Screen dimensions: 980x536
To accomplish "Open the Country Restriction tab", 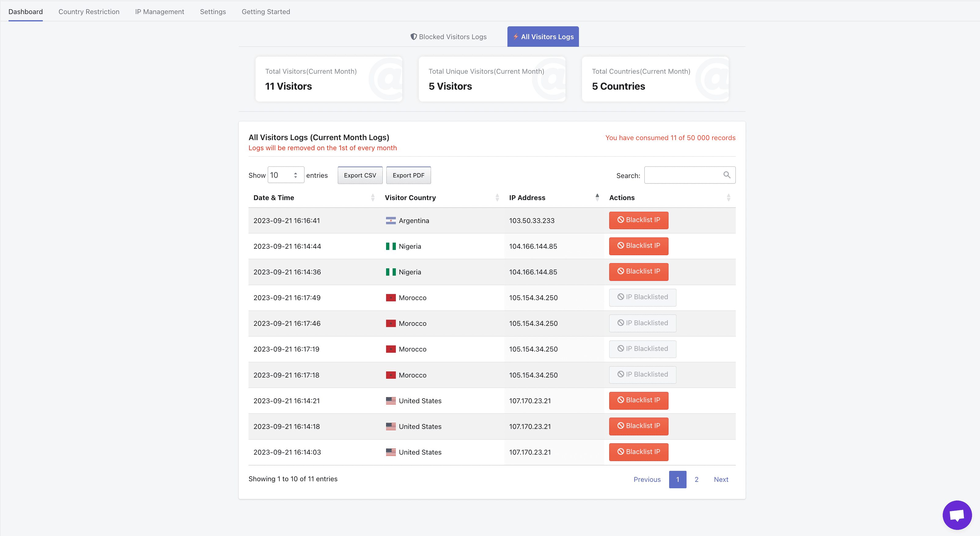I will coord(88,11).
